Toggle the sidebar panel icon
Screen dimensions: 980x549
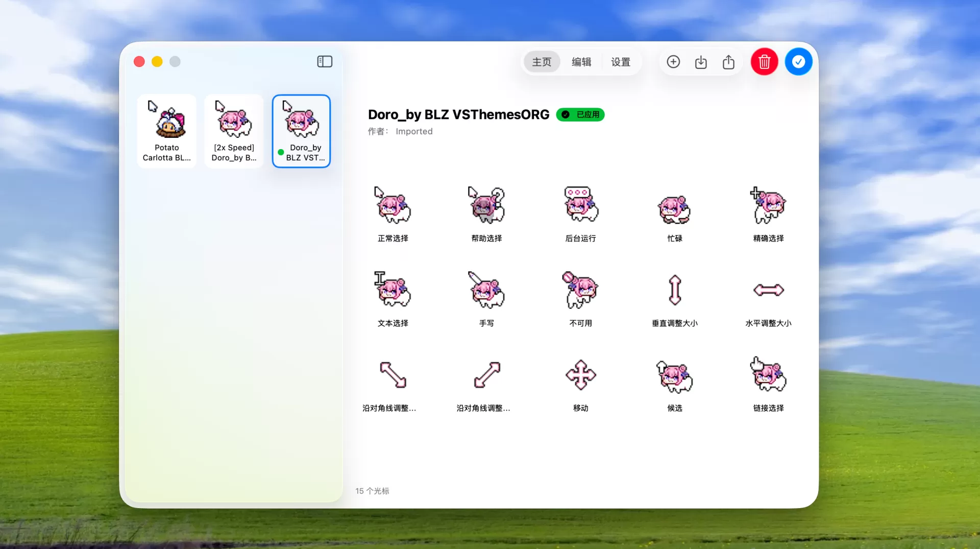point(325,62)
